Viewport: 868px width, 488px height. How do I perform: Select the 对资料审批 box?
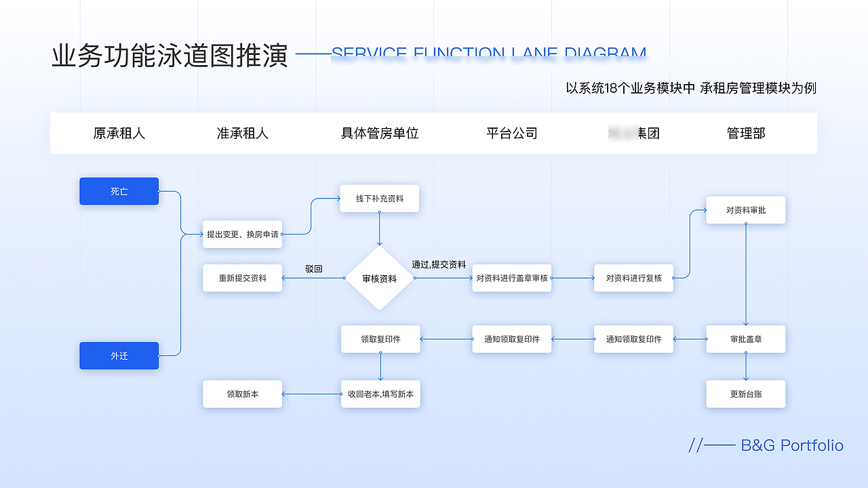pyautogui.click(x=746, y=210)
